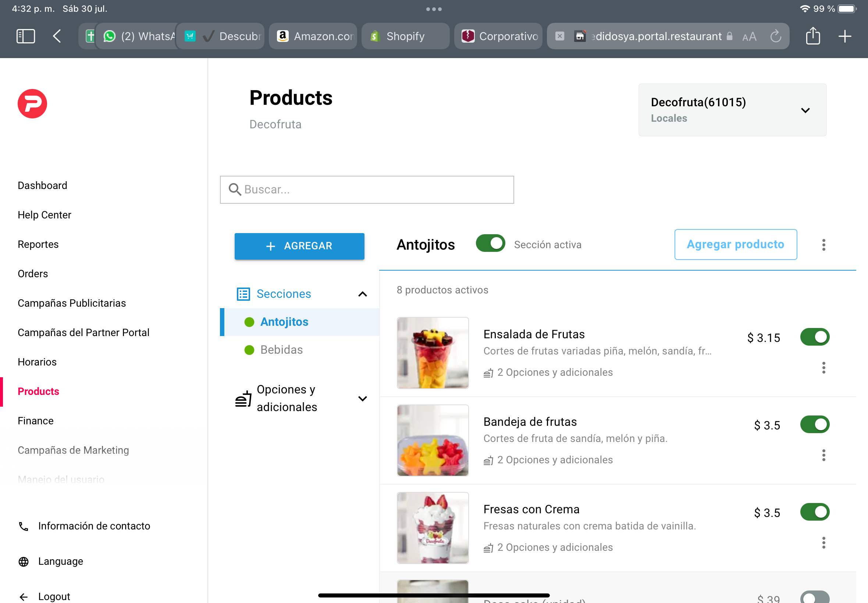Open Finance in the sidebar
Screen dimensions: 868x603
(36, 421)
